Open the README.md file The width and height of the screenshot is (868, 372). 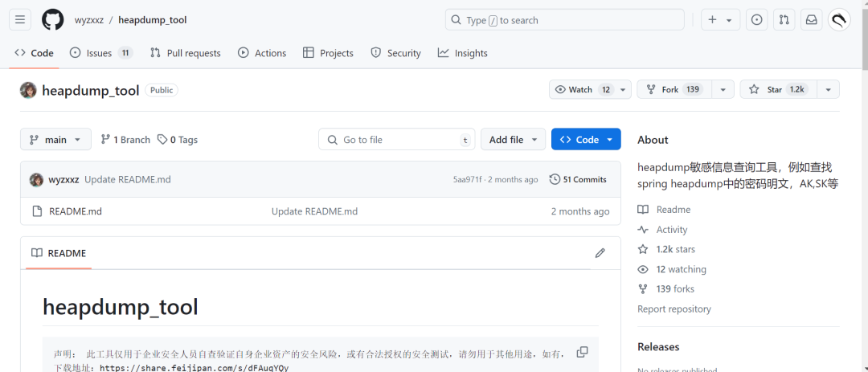click(76, 211)
